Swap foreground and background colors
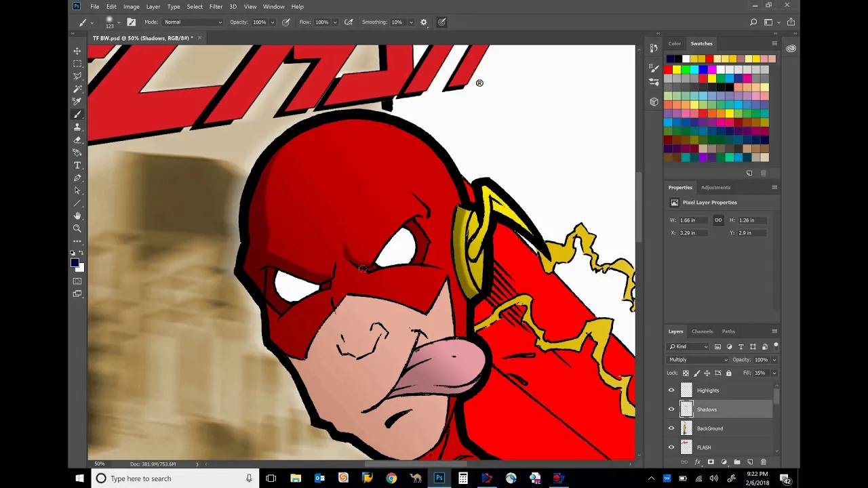 (x=81, y=253)
